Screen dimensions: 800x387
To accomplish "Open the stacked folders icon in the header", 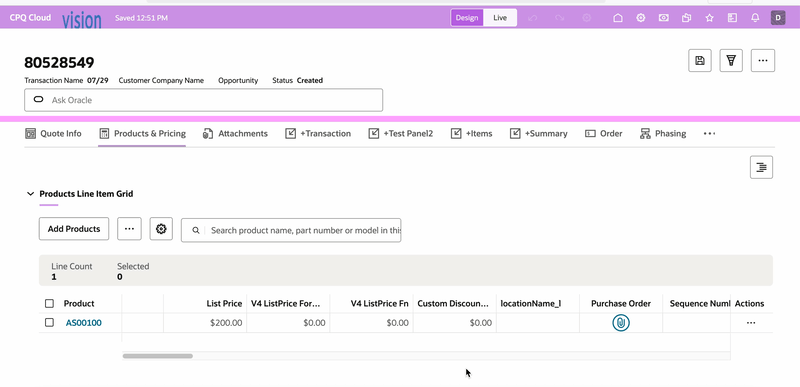I will pos(687,18).
